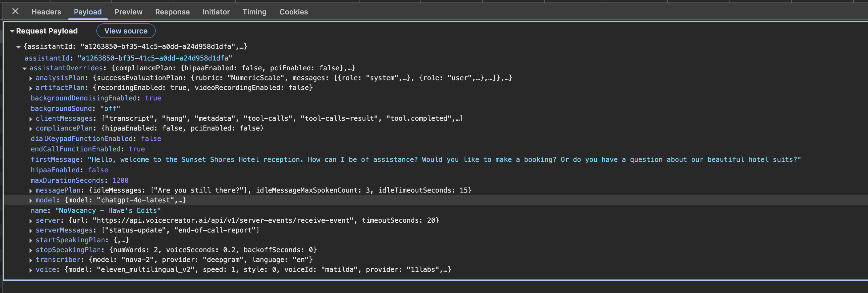View the Timing tab

click(255, 11)
